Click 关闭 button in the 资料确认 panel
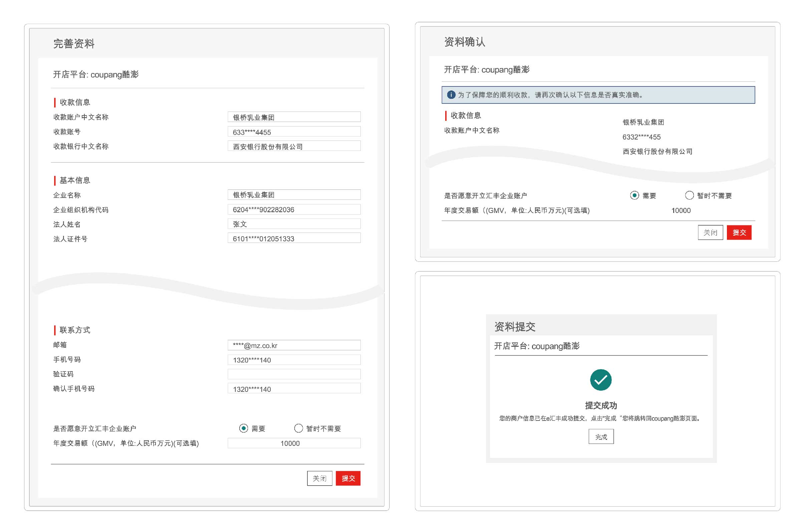Screen dimensions: 801x532 710,233
